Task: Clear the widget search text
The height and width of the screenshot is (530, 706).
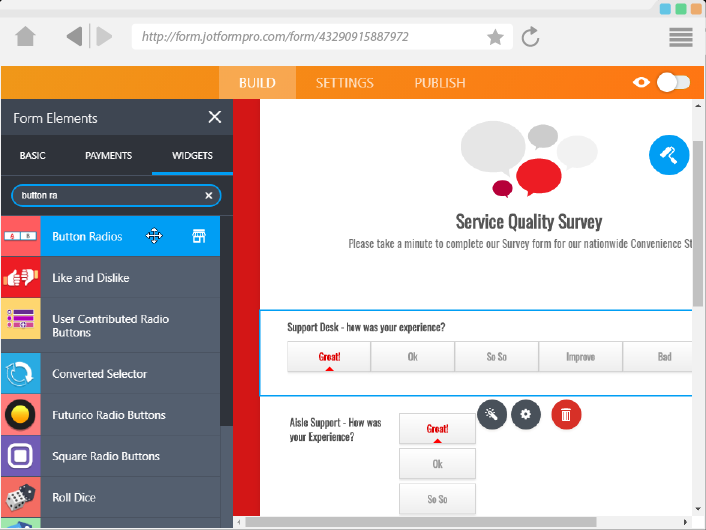Action: point(209,195)
